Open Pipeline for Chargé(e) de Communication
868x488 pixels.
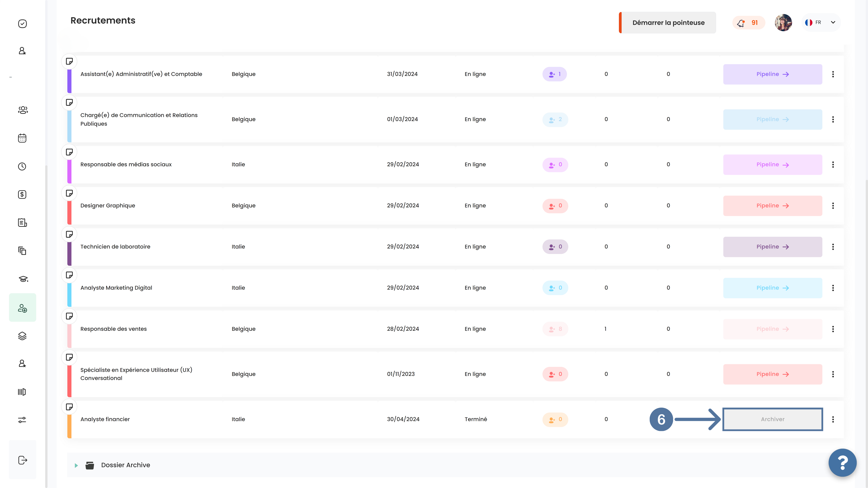point(773,119)
